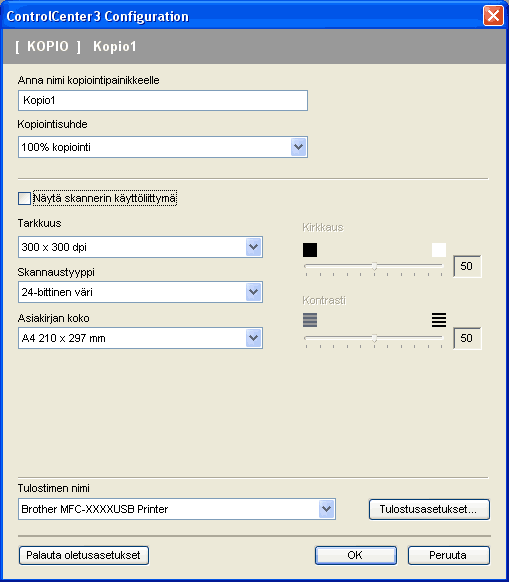Click the black brightness icon
The image size is (509, 582).
(x=310, y=250)
